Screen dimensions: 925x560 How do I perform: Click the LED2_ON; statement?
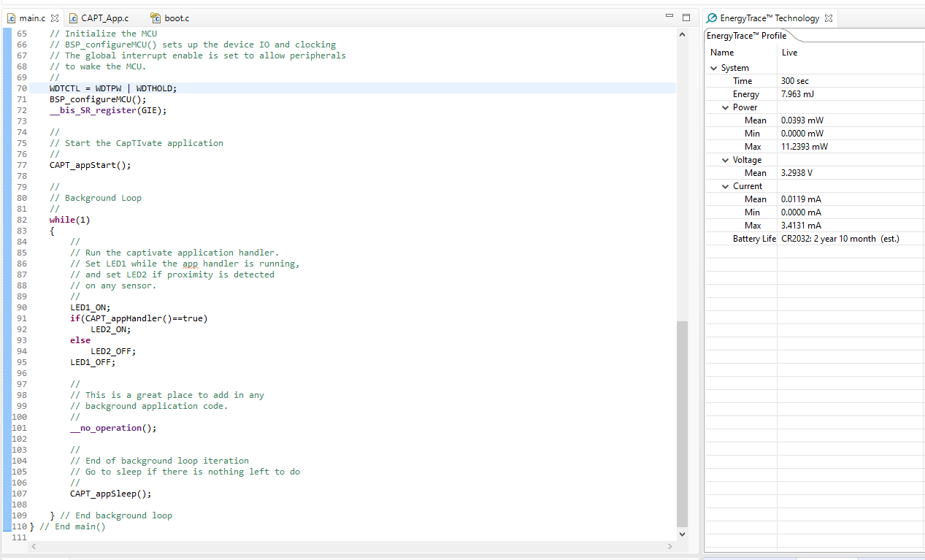(x=111, y=329)
